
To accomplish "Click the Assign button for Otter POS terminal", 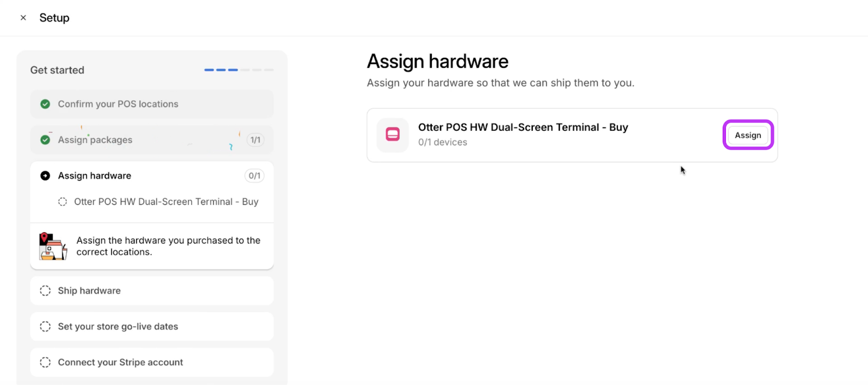I will [748, 135].
